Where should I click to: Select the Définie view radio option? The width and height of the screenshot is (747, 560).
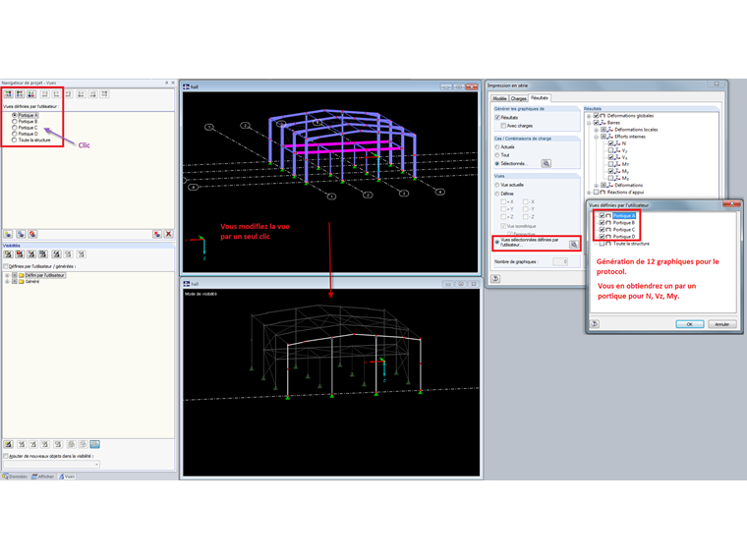[x=497, y=194]
